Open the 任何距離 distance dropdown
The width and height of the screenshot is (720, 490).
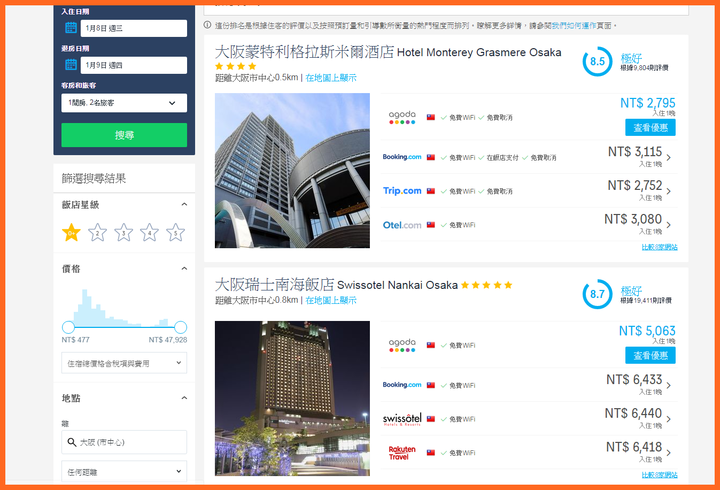click(124, 472)
